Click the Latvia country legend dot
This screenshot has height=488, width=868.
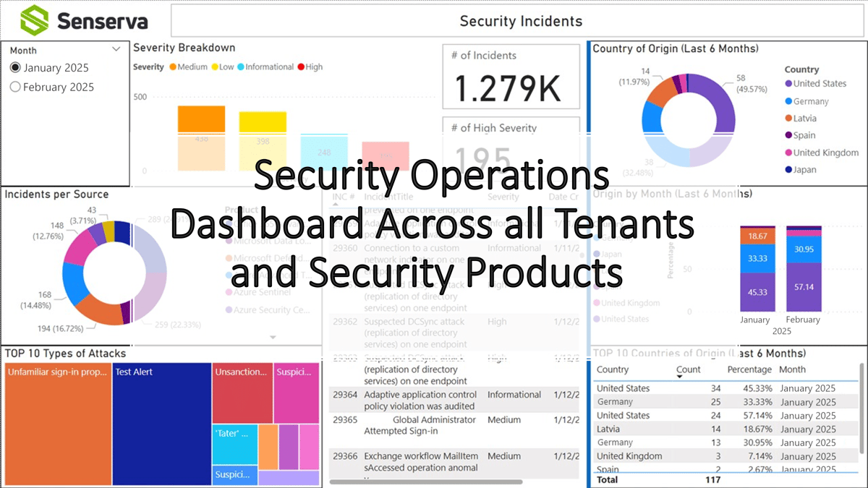click(x=788, y=118)
